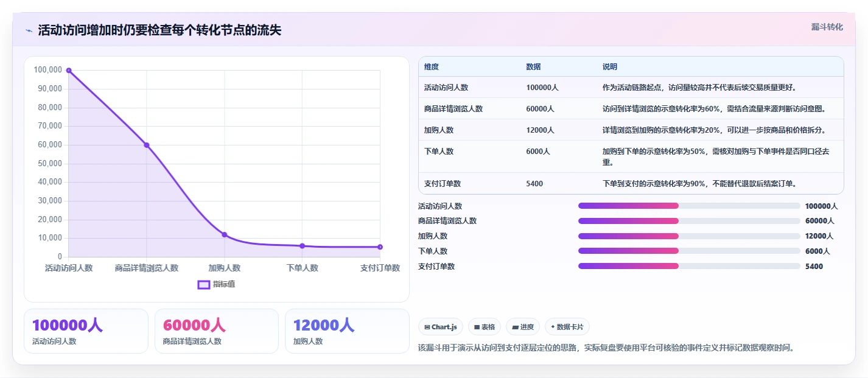
Task: Open the 100000人 活动访问人数 card
Action: [86, 331]
